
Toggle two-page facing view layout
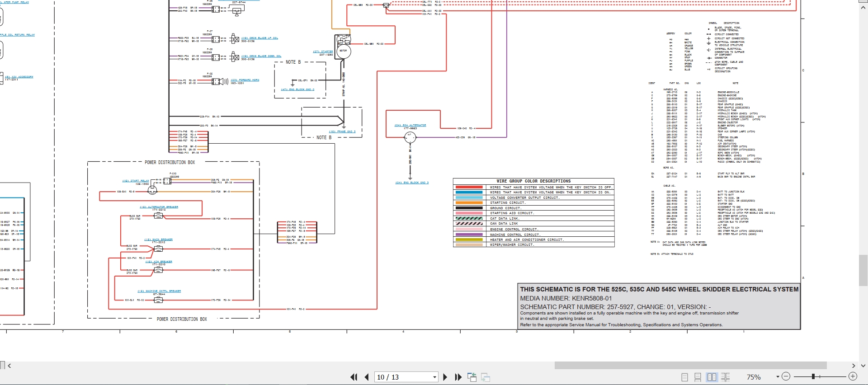coord(712,377)
